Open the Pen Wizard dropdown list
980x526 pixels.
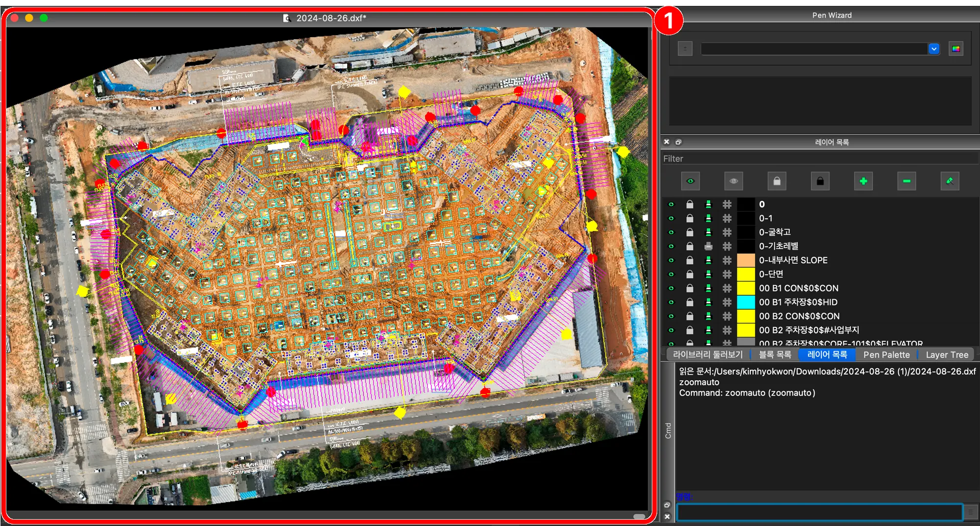point(933,49)
